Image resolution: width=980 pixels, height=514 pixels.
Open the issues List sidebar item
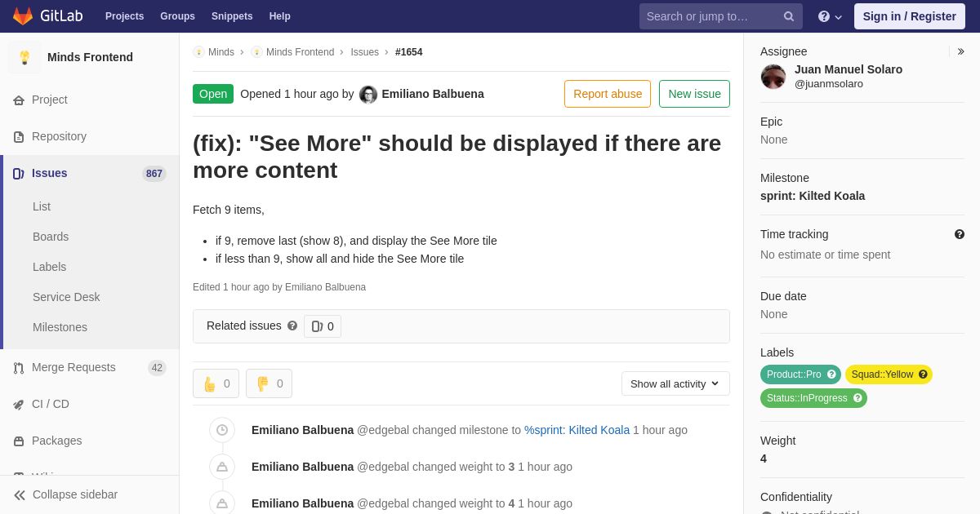pyautogui.click(x=42, y=206)
